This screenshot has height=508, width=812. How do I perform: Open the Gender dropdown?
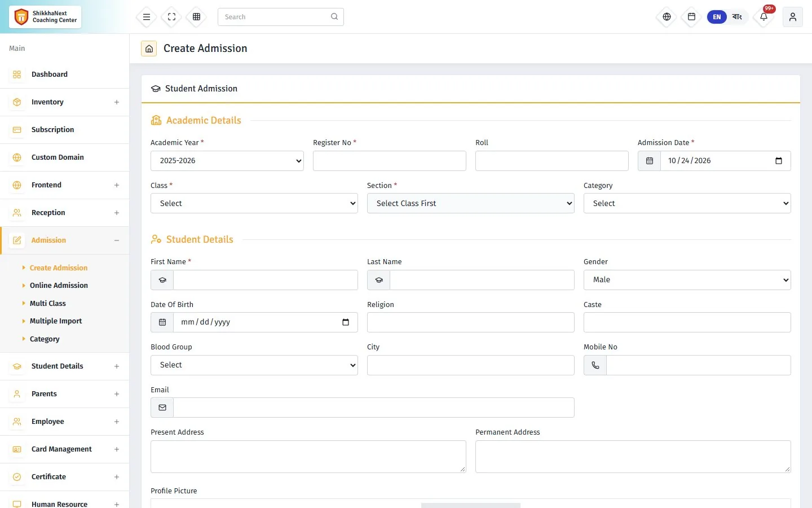[x=687, y=280]
